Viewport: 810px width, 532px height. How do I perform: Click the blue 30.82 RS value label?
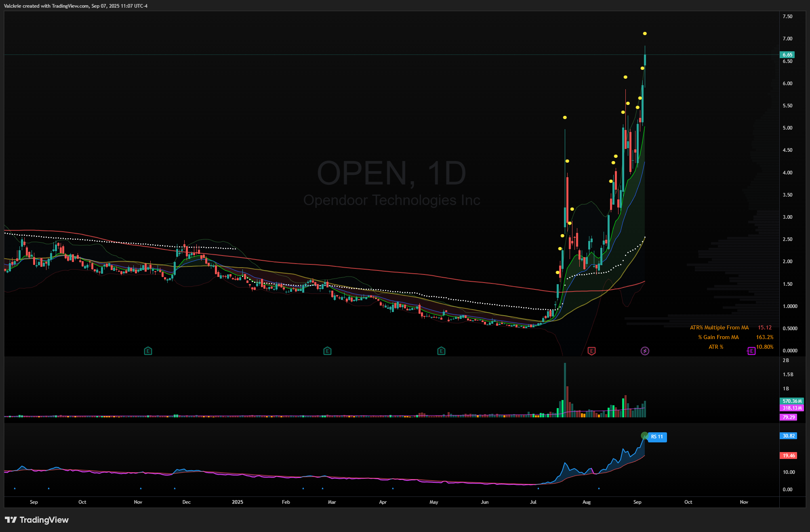(788, 436)
